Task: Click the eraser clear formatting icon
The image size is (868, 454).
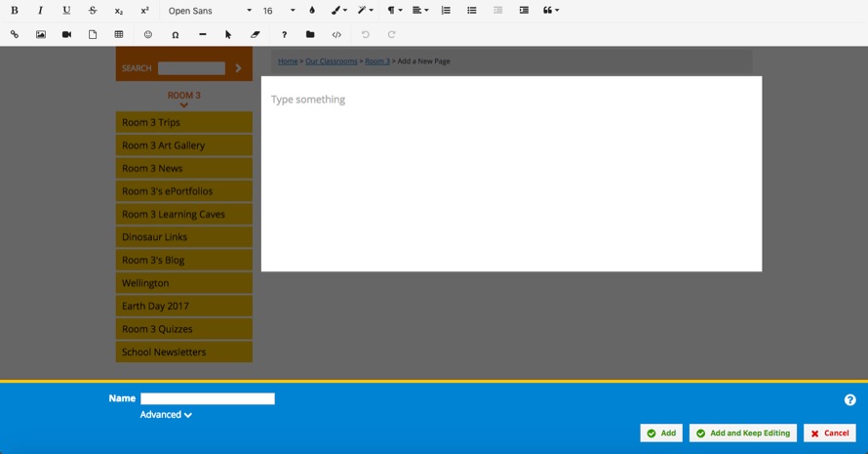Action: [x=256, y=34]
